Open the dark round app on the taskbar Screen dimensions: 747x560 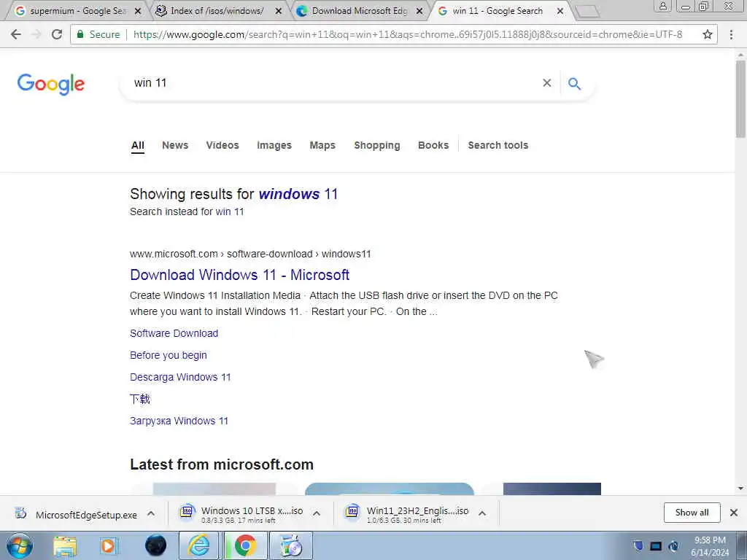[156, 545]
